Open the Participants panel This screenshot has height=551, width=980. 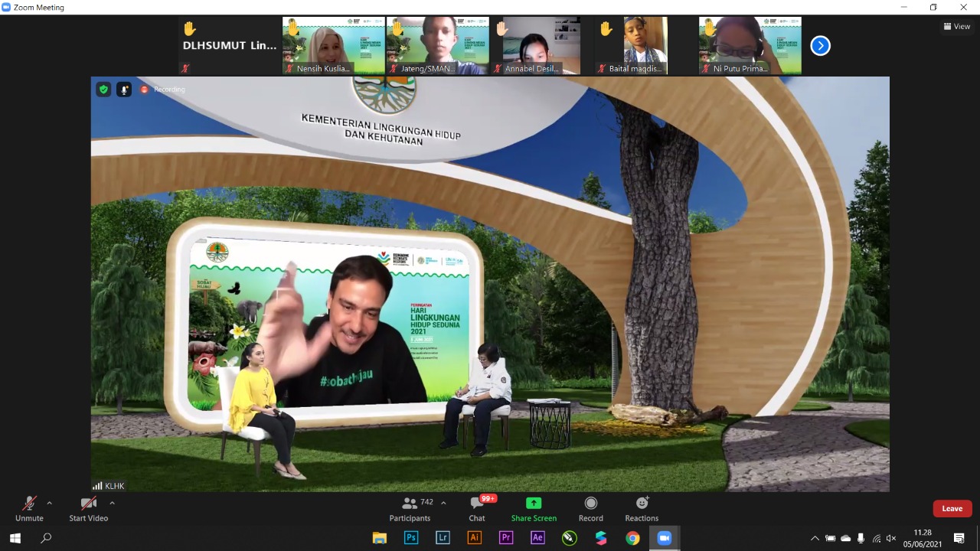pos(410,509)
